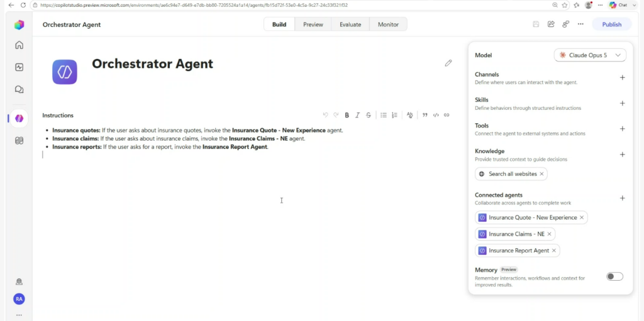
Task: Remove Insurance Quote - New Experience agent
Action: [x=582, y=217]
